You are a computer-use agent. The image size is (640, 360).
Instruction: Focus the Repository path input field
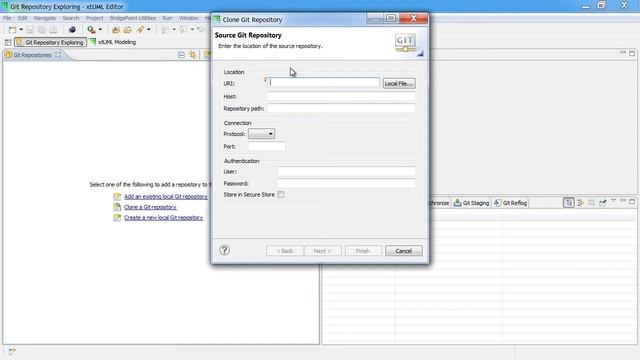[x=341, y=108]
